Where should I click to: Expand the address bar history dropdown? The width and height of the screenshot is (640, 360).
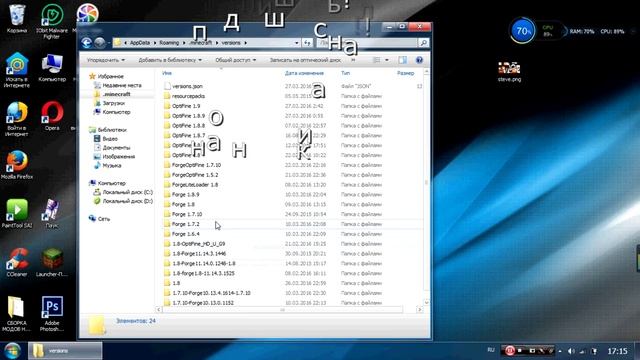(297, 42)
